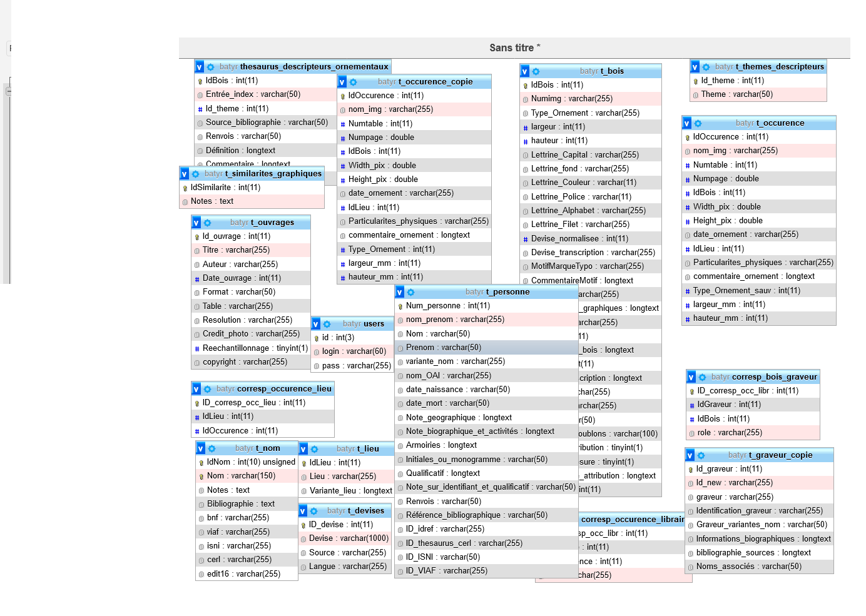The width and height of the screenshot is (866, 616).
Task: Click the t_occurence table title bar
Action: pyautogui.click(x=759, y=123)
